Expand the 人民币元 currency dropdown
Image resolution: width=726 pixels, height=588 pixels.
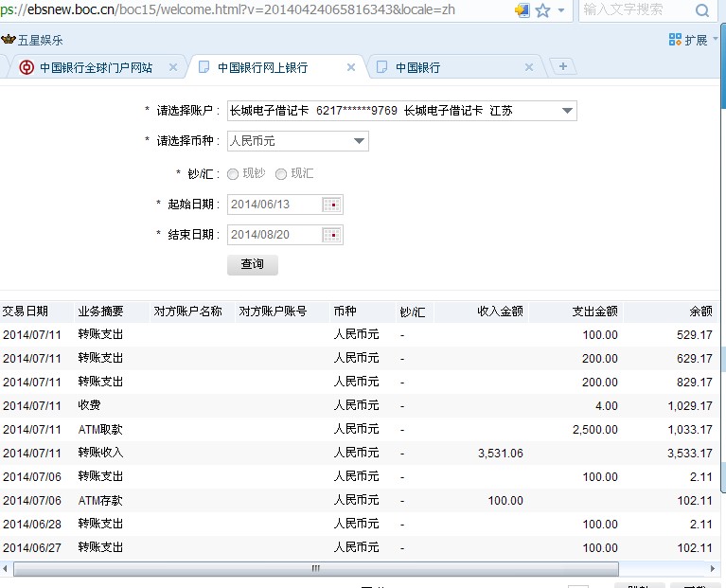[359, 141]
